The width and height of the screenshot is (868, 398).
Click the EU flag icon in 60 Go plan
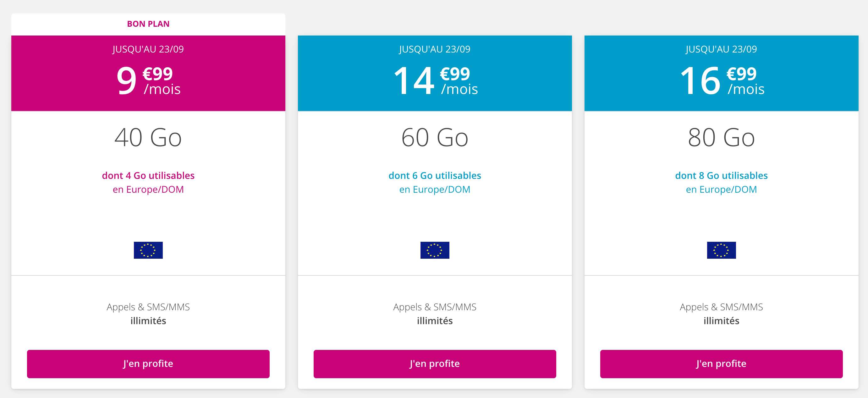click(x=435, y=250)
